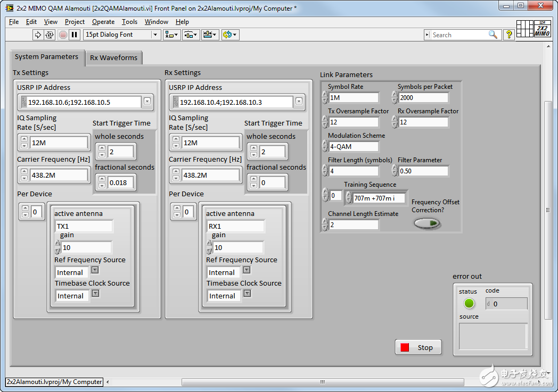This screenshot has height=392, width=558.
Task: Click the Pause execution icon
Action: [x=75, y=35]
